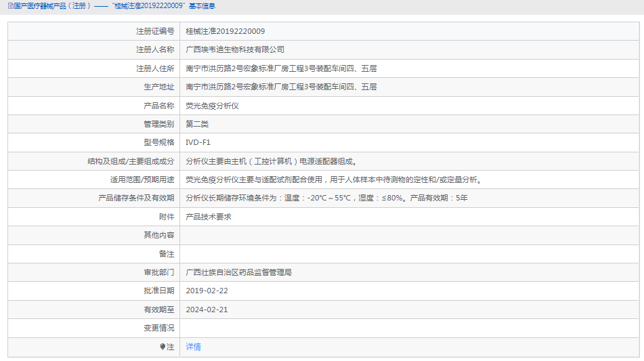Click the 变更情况 label
This screenshot has height=361, width=644.
[159, 328]
